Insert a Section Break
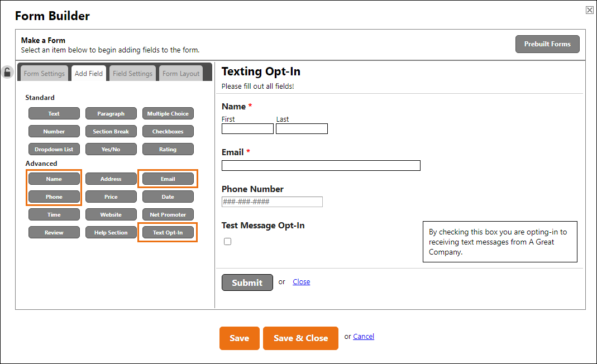 [111, 131]
